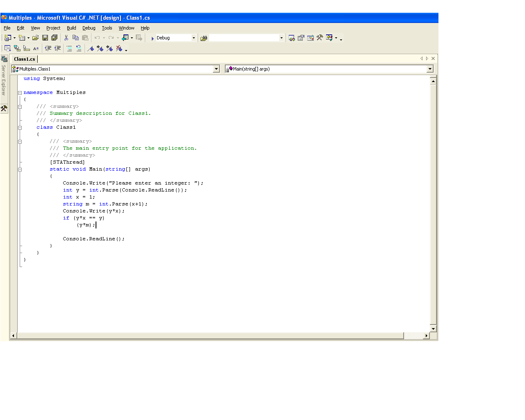Open the Solution Explorer icon

tap(292, 38)
